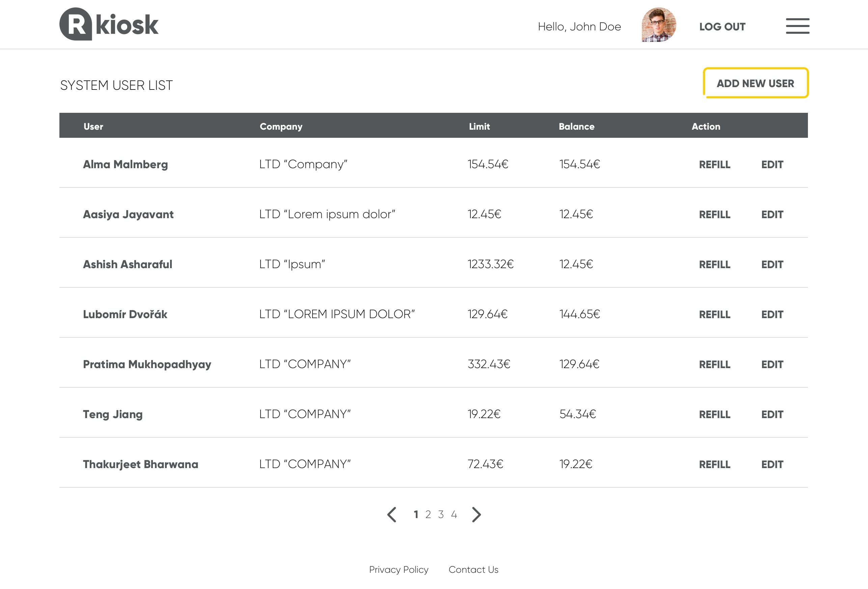
Task: Click the Hello, John Doe greeting
Action: 579,27
